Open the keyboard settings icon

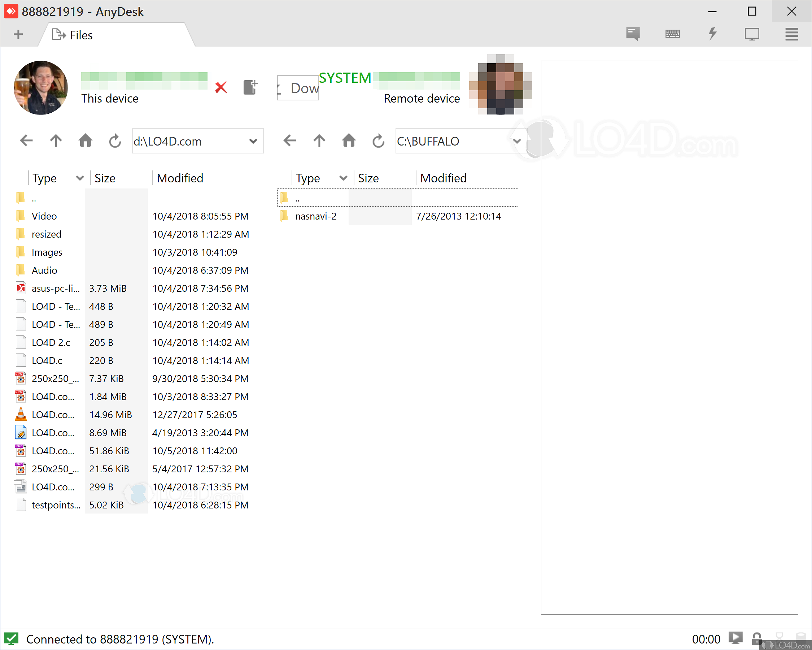click(672, 34)
